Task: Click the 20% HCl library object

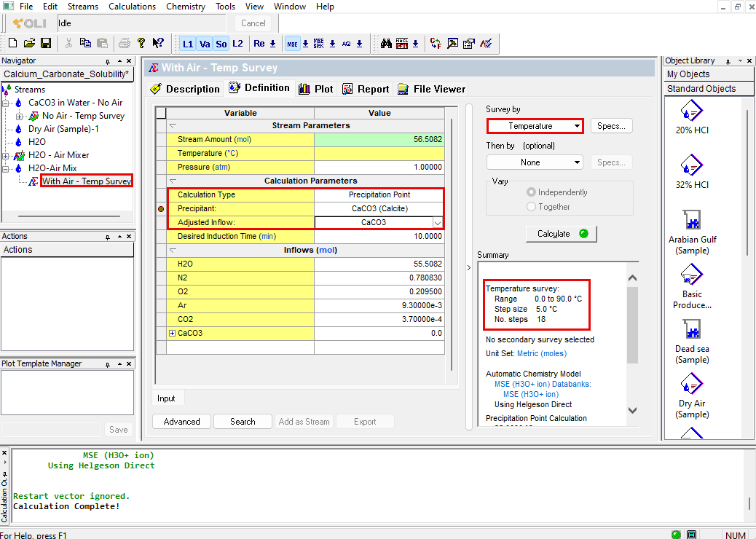Action: pos(692,117)
